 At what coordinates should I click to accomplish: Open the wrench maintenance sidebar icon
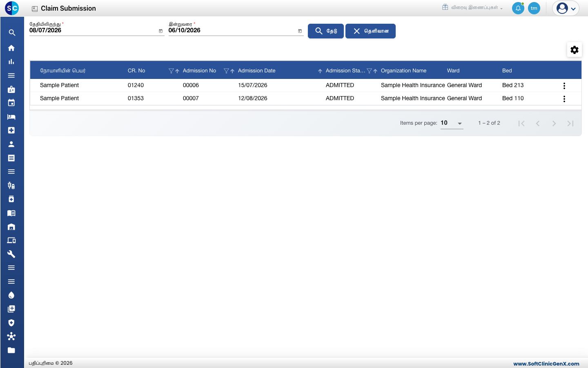coord(11,254)
